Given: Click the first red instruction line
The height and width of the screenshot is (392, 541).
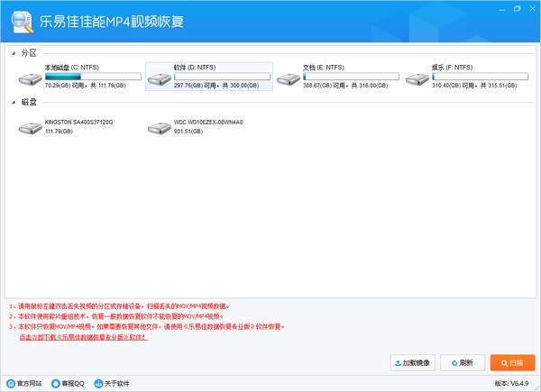Looking at the screenshot, I should (x=119, y=306).
